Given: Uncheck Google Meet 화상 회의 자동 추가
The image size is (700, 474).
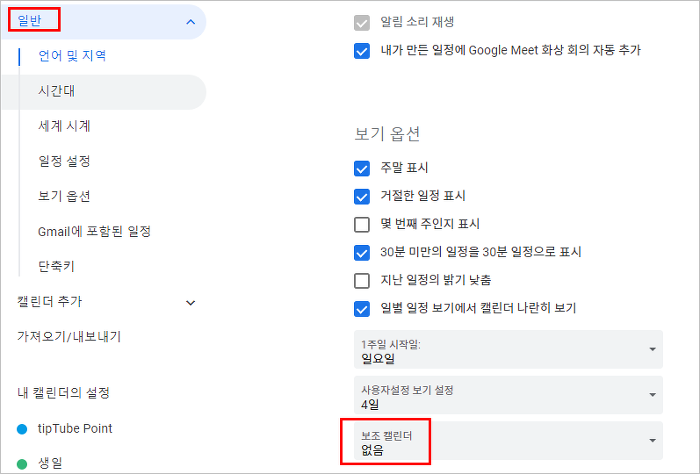Looking at the screenshot, I should pos(362,51).
